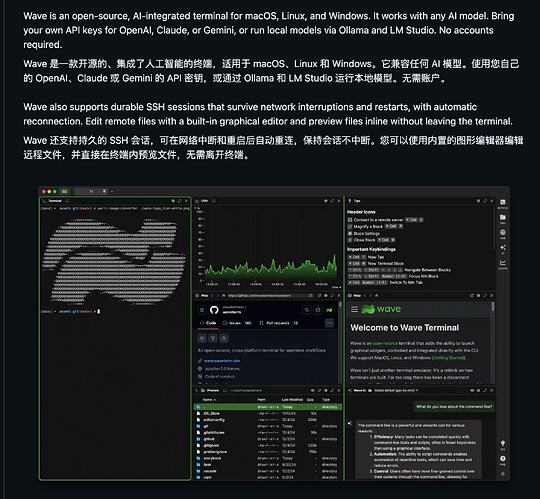Viewport: 540px width, 499px height.
Task: Open the Files widget in Wave's right sidebar
Action: [502, 218]
